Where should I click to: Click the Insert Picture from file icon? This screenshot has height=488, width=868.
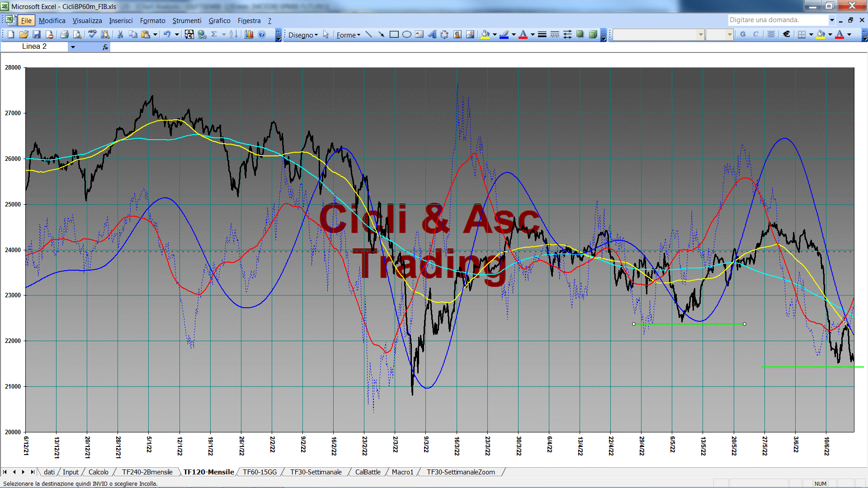tap(470, 34)
